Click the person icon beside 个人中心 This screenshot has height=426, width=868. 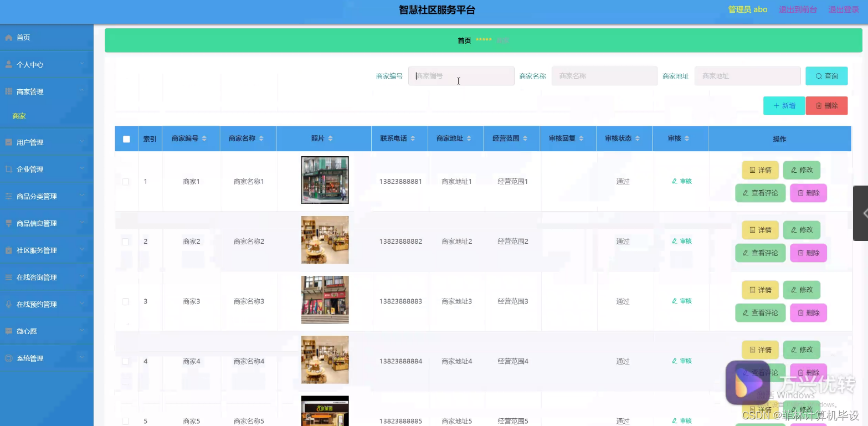[x=8, y=65]
